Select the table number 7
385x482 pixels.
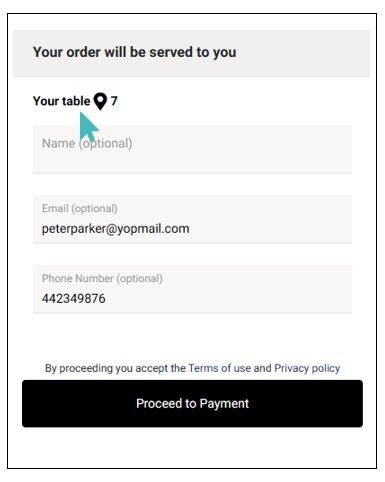(x=114, y=101)
